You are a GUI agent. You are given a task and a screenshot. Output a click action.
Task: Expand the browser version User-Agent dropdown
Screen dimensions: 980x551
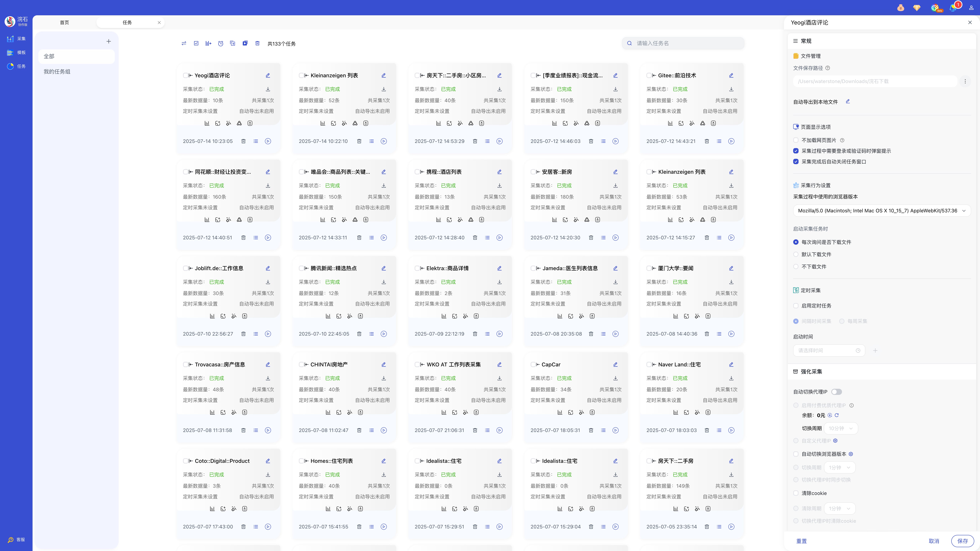click(881, 211)
